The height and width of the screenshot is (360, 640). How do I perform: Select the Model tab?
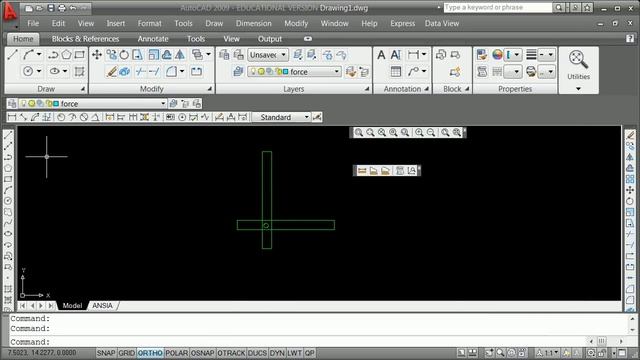72,305
